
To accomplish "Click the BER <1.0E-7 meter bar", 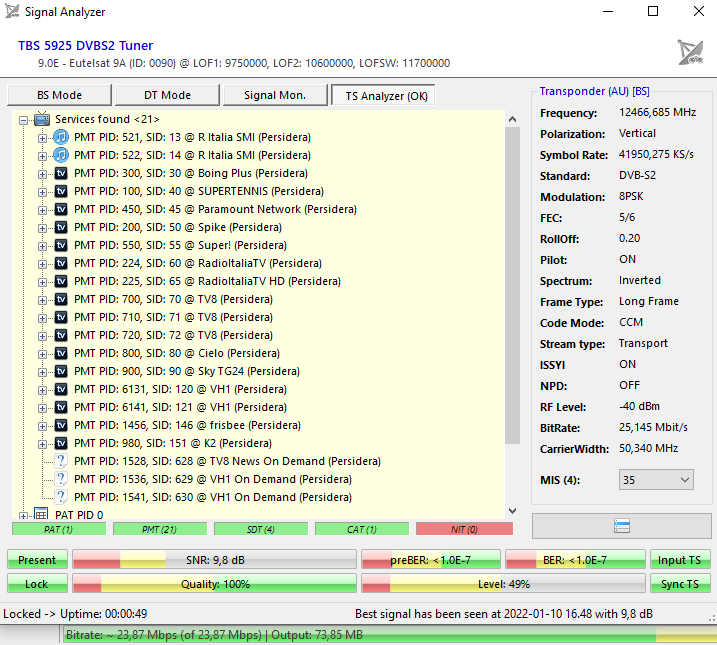I will [x=575, y=560].
